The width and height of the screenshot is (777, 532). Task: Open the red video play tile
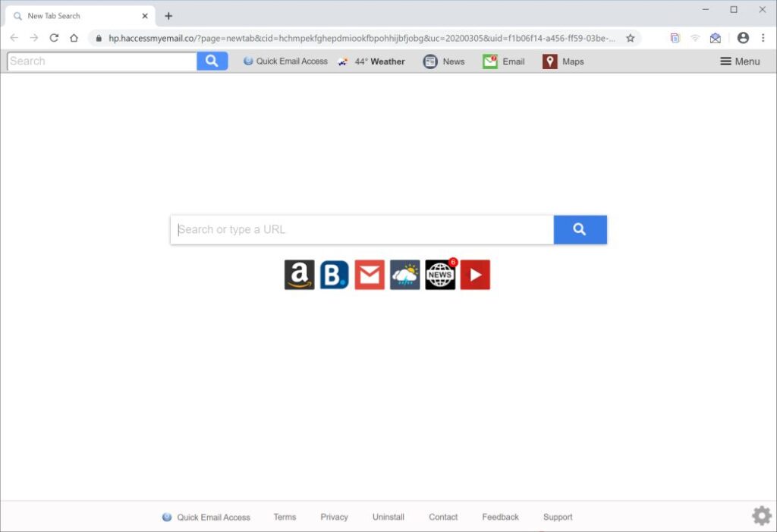pyautogui.click(x=475, y=275)
